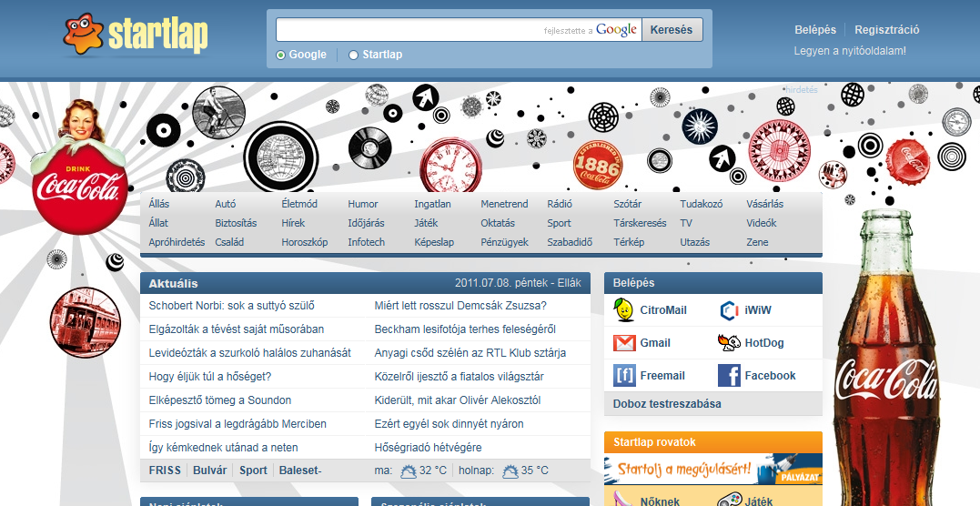Click Legyen a nyitóoldalam! link

[850, 51]
